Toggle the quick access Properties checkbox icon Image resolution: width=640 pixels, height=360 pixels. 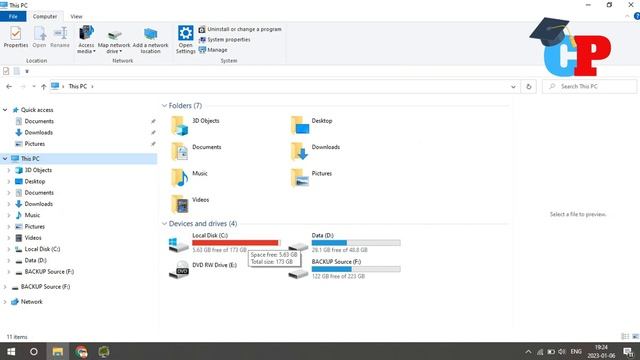tap(6, 71)
